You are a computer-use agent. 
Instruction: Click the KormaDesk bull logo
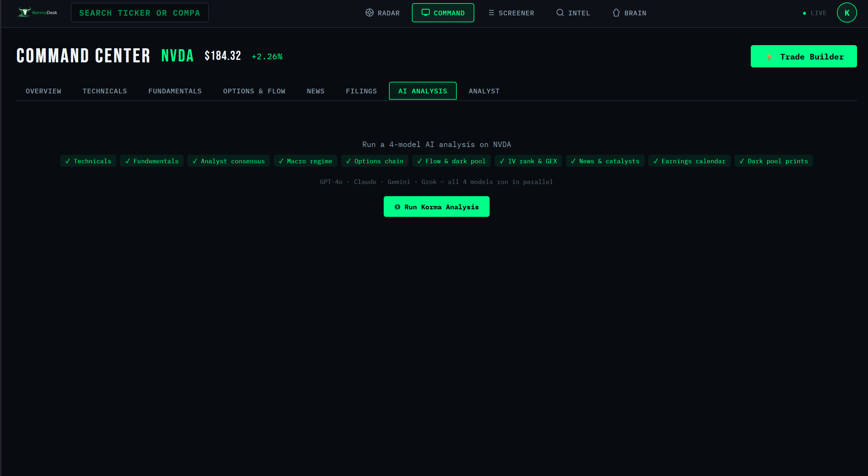click(24, 12)
